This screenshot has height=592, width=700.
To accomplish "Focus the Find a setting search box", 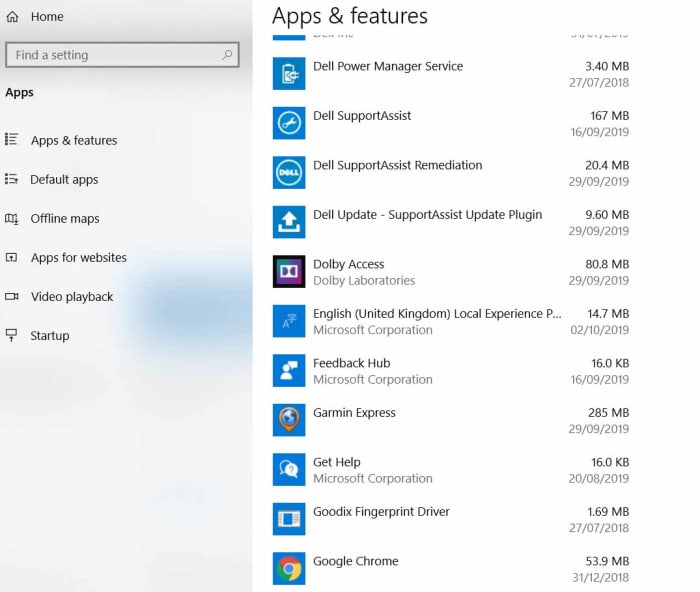I will tap(122, 55).
